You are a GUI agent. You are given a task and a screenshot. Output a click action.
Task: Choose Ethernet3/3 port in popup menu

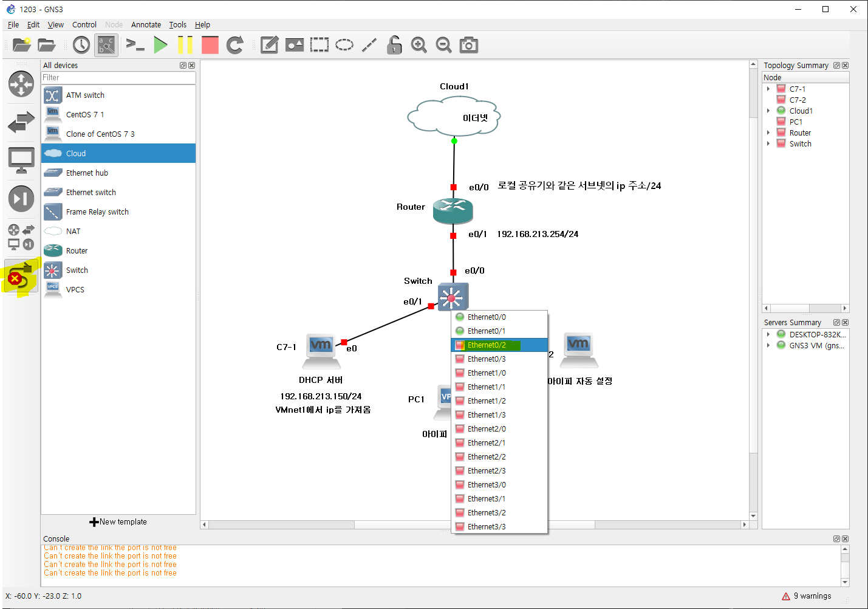[x=500, y=527]
